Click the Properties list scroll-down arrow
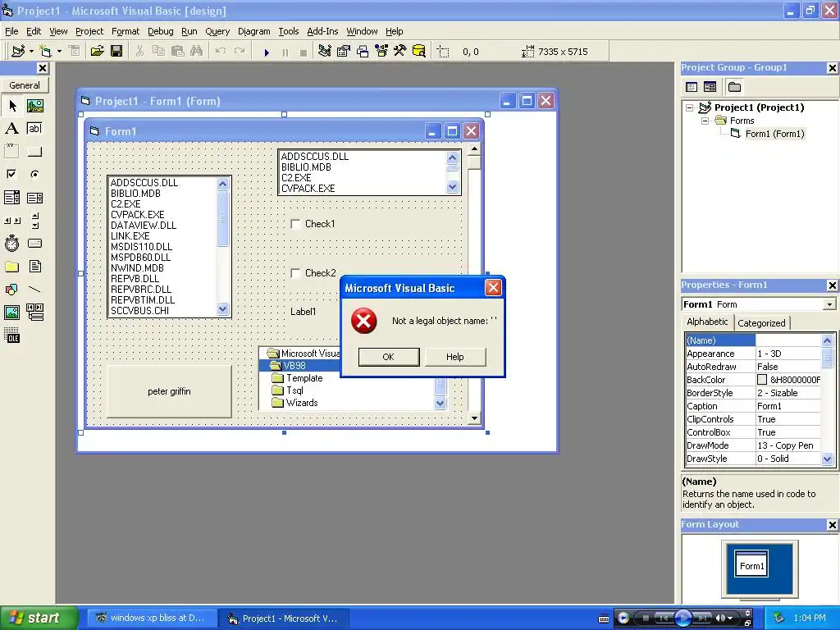Image resolution: width=840 pixels, height=630 pixels. tap(827, 459)
